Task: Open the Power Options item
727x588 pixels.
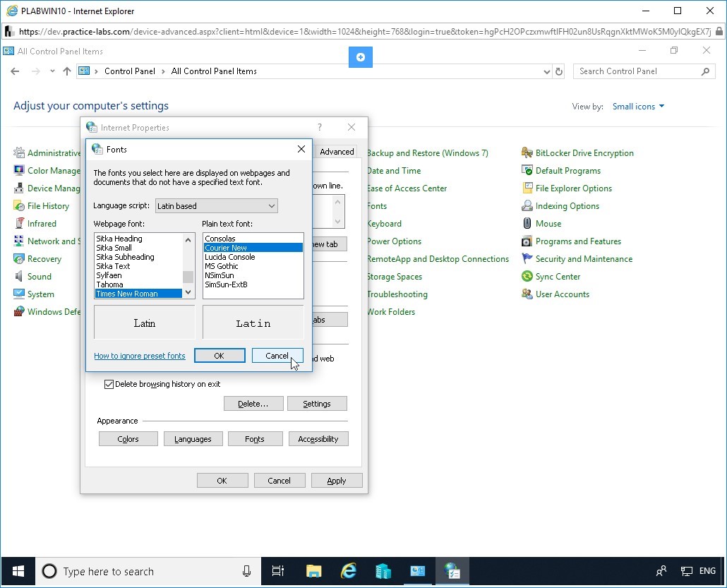Action: point(394,241)
